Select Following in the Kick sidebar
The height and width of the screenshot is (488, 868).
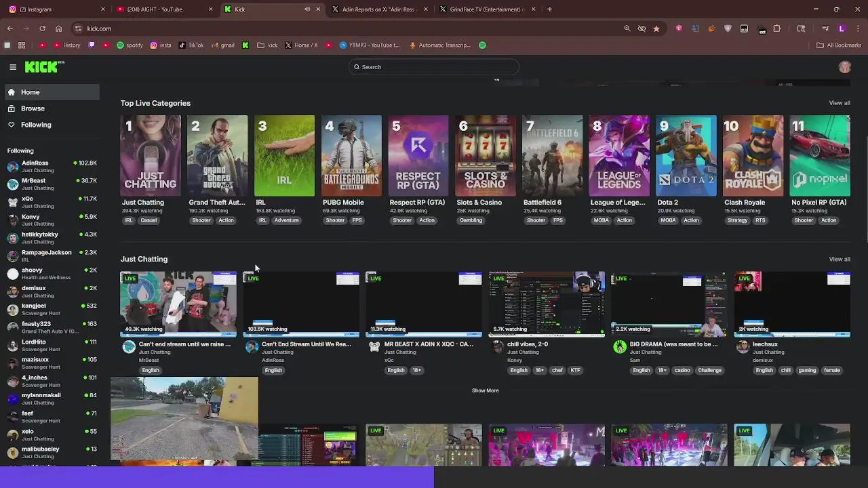[51, 125]
